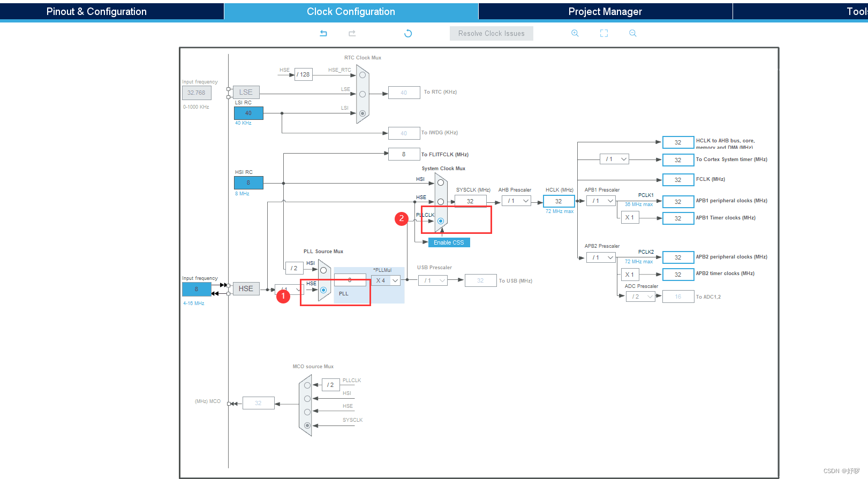The width and height of the screenshot is (868, 479).
Task: Click the APB2 timer clocks value box
Action: click(x=678, y=275)
